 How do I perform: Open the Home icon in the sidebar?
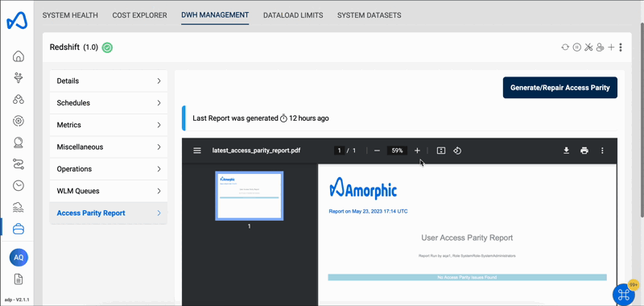tap(18, 56)
